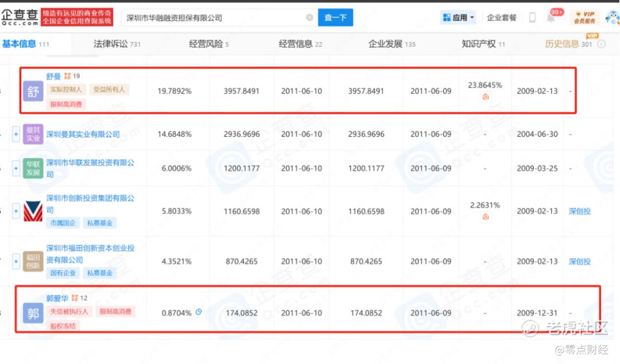
Task: View the 历史信息 tab
Action: [568, 44]
